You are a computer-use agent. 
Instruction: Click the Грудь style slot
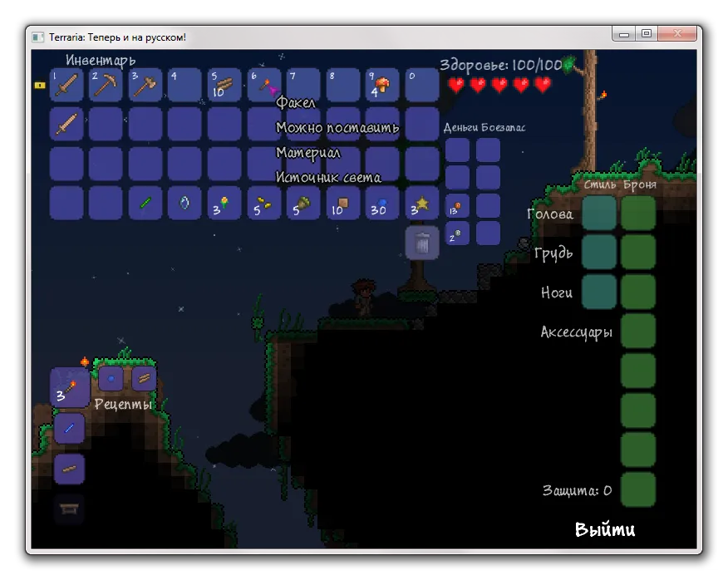click(599, 252)
